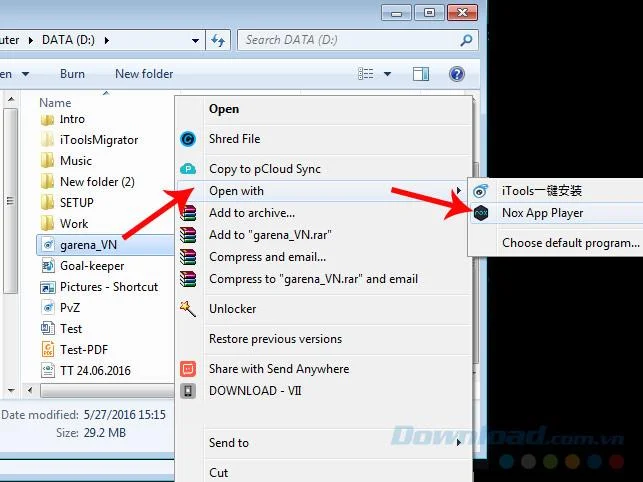Screen dimensions: 643x482
Task: Choose Restore previous versions
Action: tap(275, 339)
